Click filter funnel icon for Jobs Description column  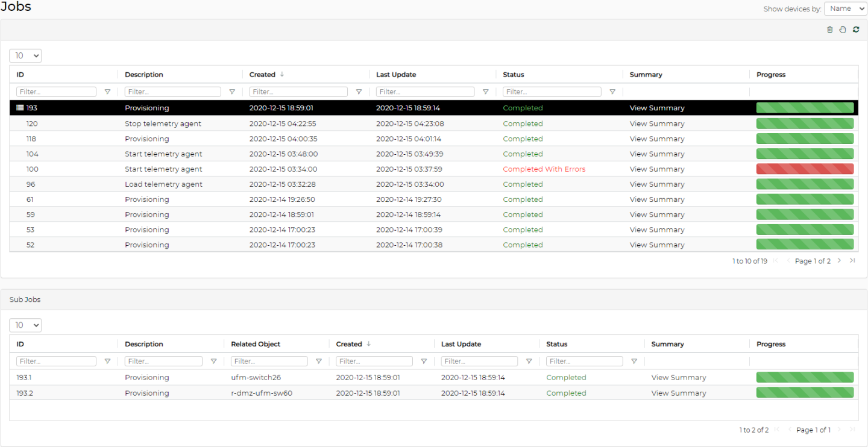pos(232,92)
